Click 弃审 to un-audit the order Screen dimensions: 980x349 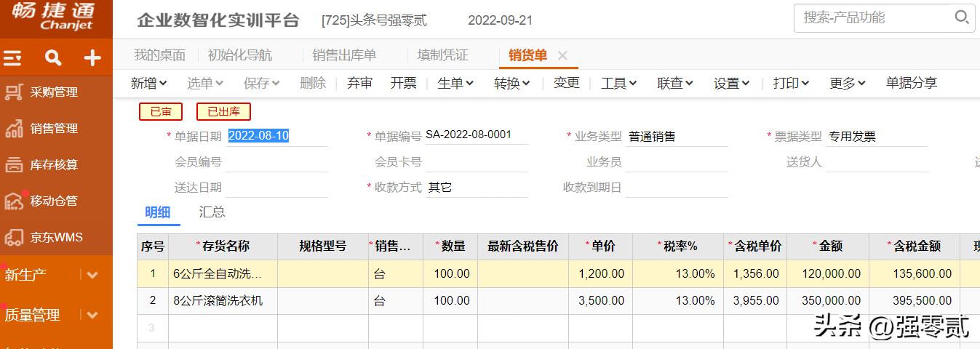(x=359, y=84)
